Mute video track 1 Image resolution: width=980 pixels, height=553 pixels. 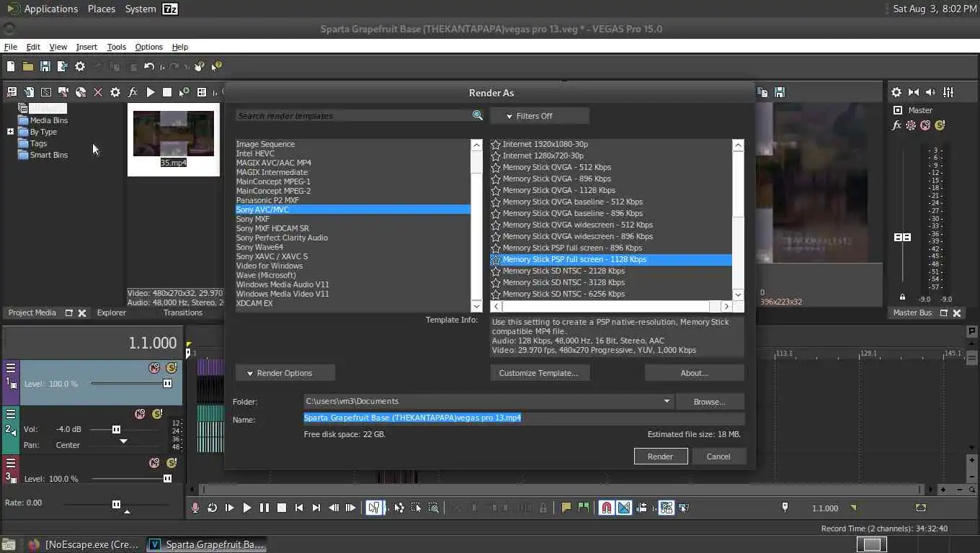(x=154, y=368)
